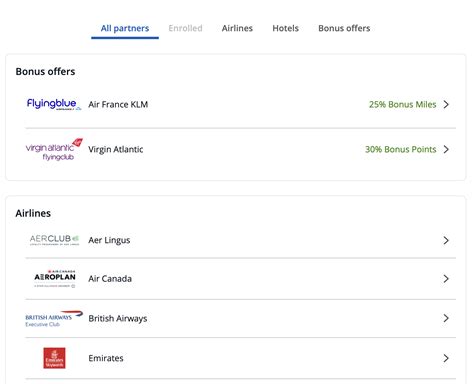Image resolution: width=474 pixels, height=384 pixels.
Task: Expand the Aer Lingus chevron arrow
Action: (446, 240)
